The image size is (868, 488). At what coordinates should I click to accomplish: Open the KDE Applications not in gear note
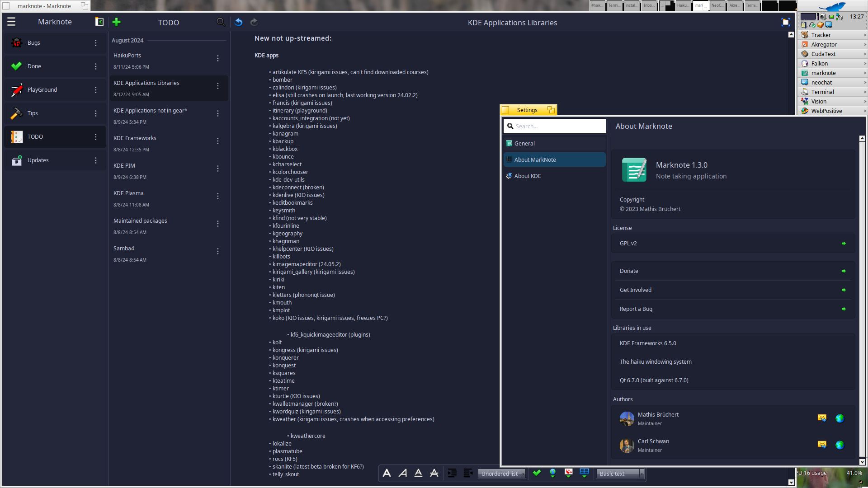point(168,116)
